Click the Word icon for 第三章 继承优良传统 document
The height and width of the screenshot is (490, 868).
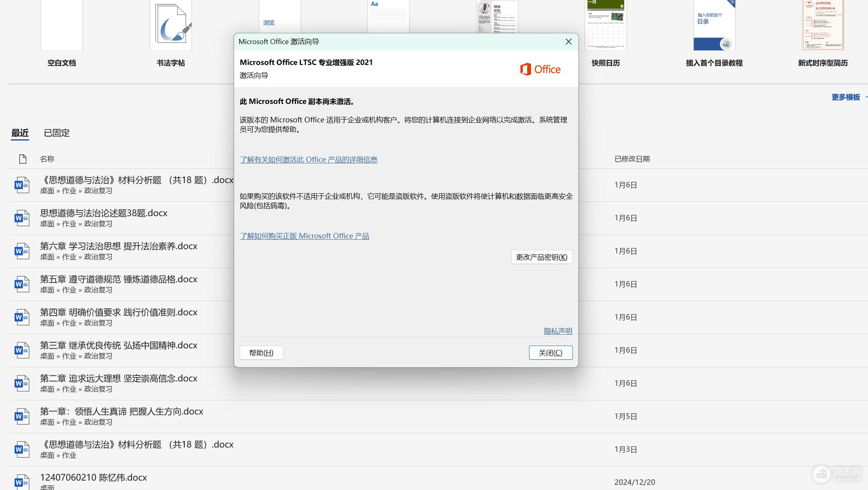coord(22,350)
